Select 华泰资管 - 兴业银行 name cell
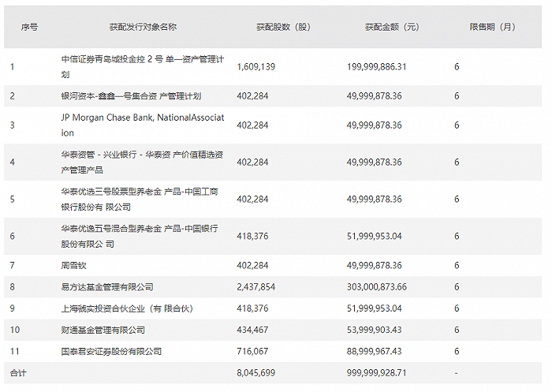Screen dimensions: 552x392 click(142, 162)
